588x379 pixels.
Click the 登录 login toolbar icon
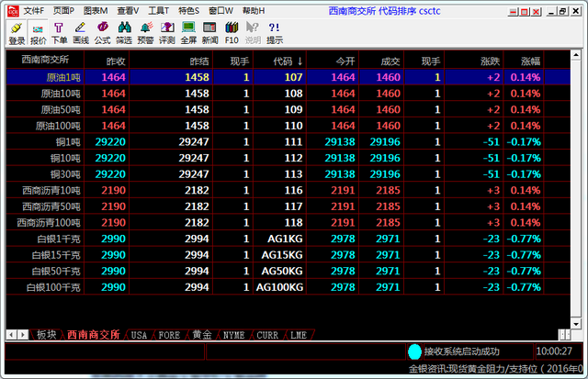(x=17, y=34)
